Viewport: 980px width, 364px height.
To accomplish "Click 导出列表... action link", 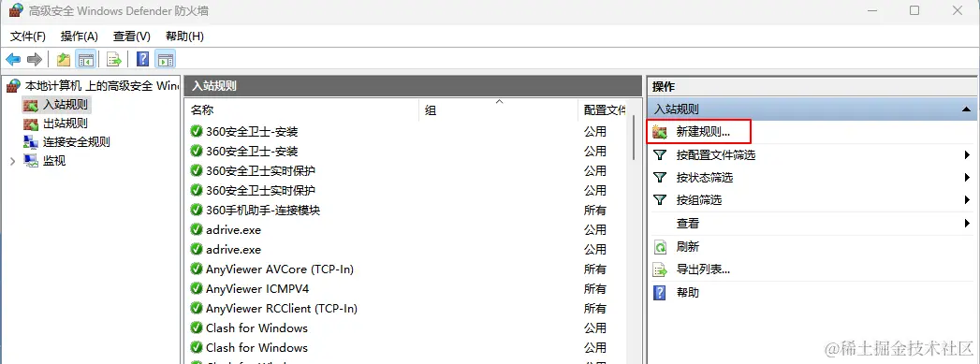I will coord(703,269).
